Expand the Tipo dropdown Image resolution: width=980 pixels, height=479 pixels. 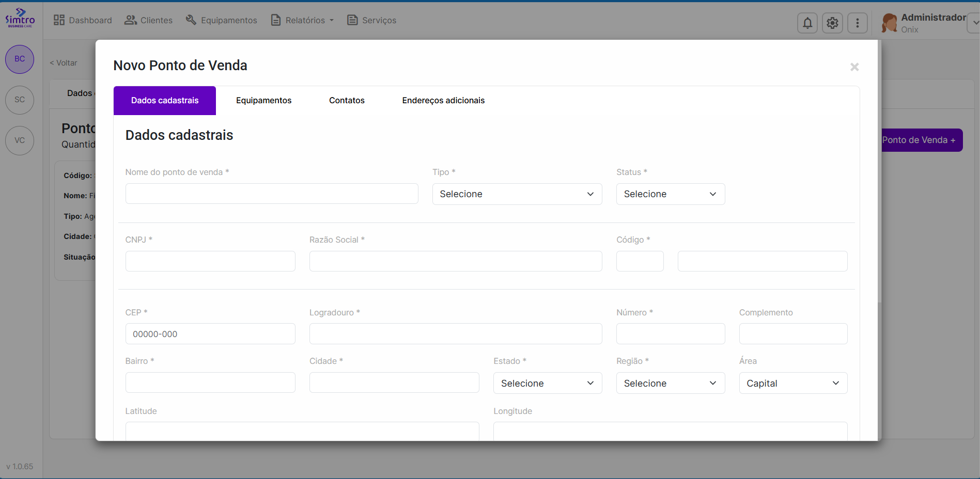517,194
